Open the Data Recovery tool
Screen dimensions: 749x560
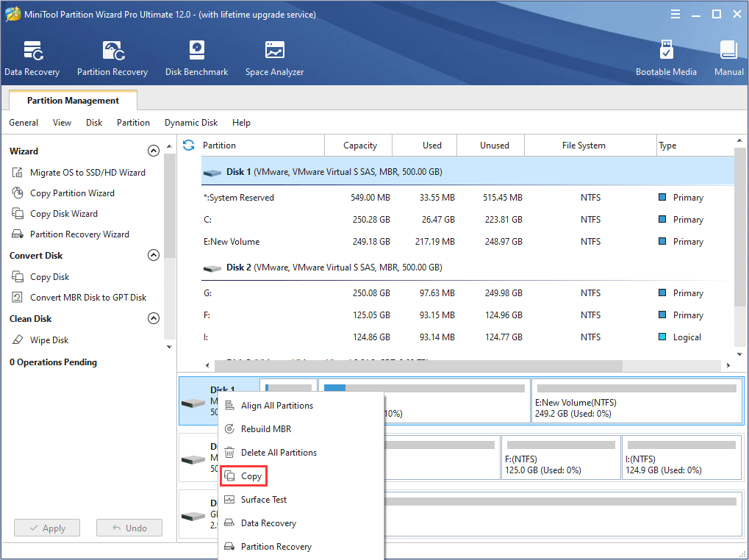point(32,58)
